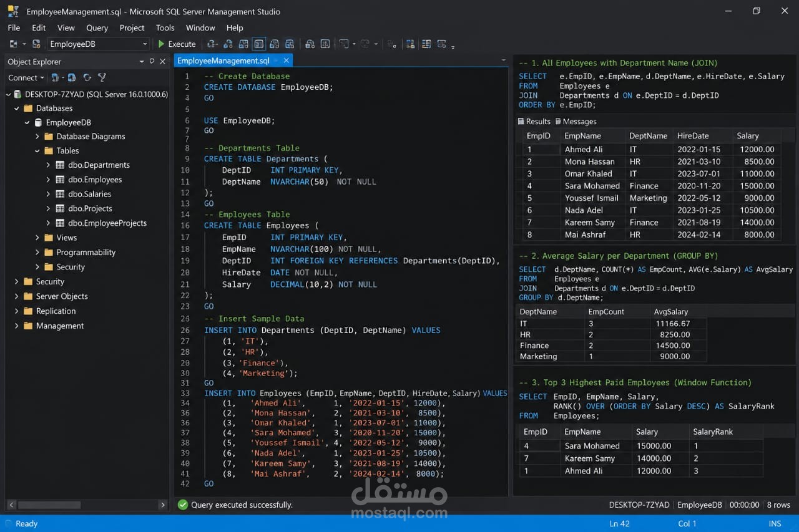Click the table icon next to dbo.Employees
The height and width of the screenshot is (532, 799).
coord(61,180)
